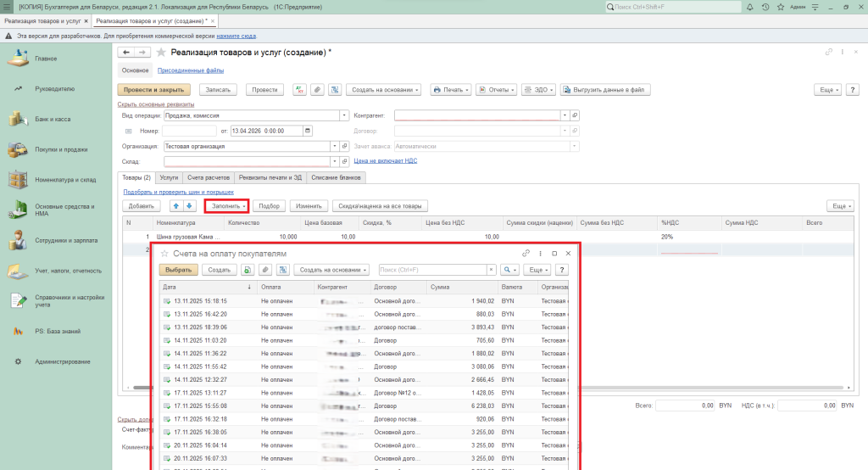Click the Цена не включает НДС link

click(x=385, y=160)
